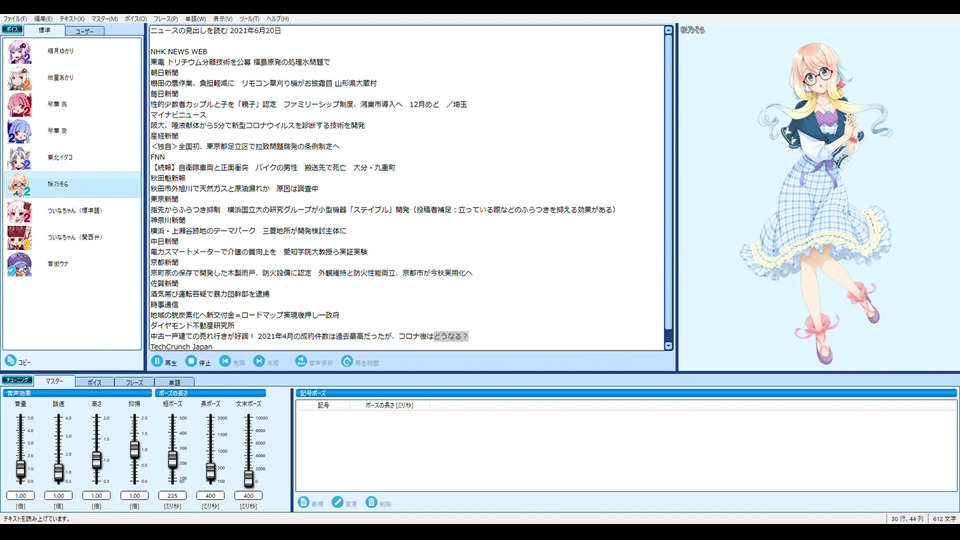960x540 pixels.
Task: Click the 新規 new symbol pause icon
Action: point(303,502)
